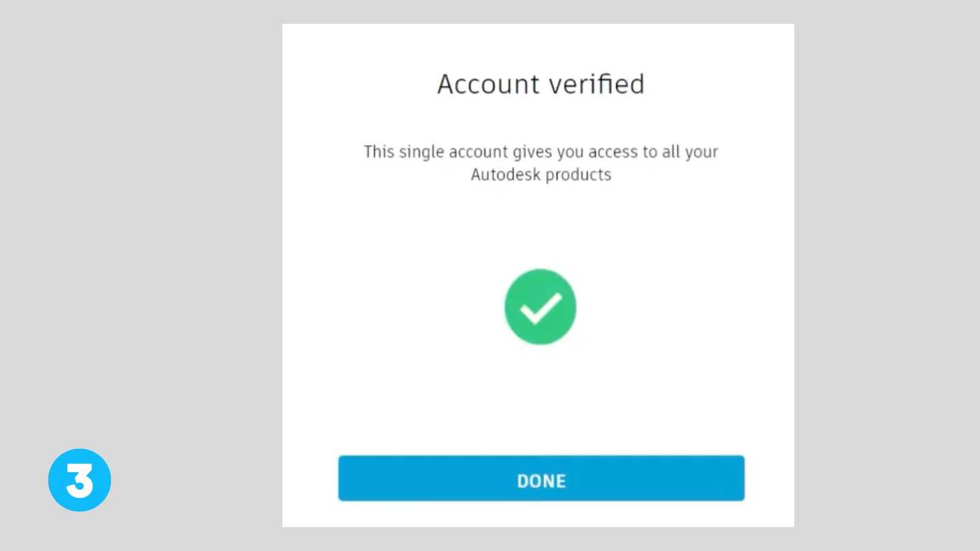Click the gray area right of dialog

pyautogui.click(x=887, y=275)
